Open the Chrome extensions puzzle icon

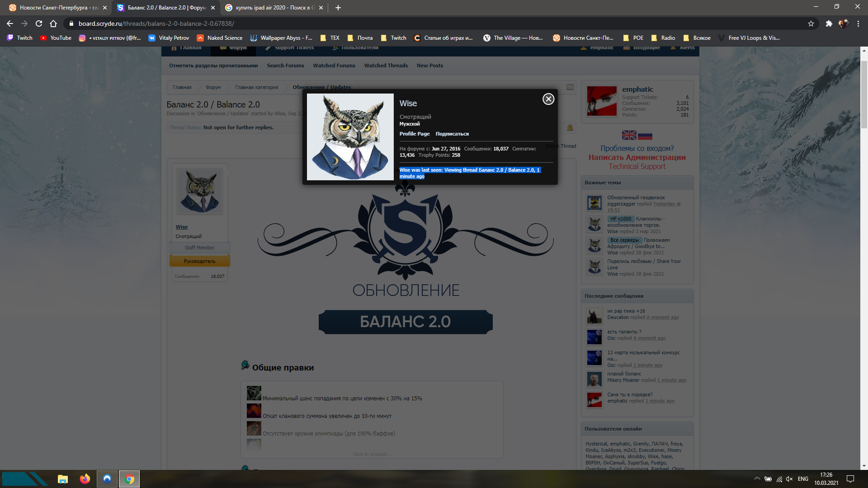point(829,23)
